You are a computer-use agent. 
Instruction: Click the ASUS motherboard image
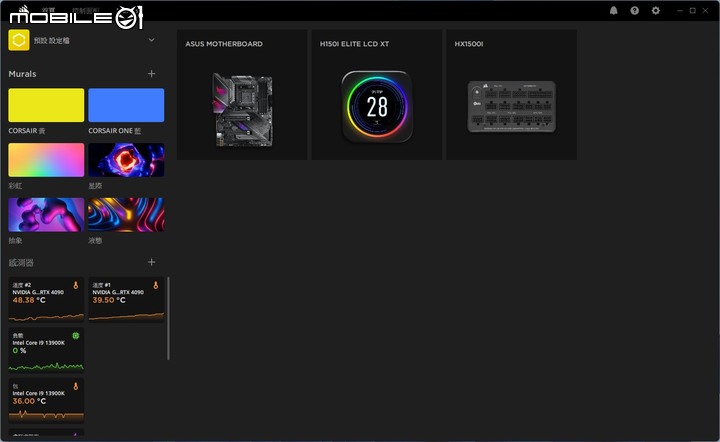point(242,110)
